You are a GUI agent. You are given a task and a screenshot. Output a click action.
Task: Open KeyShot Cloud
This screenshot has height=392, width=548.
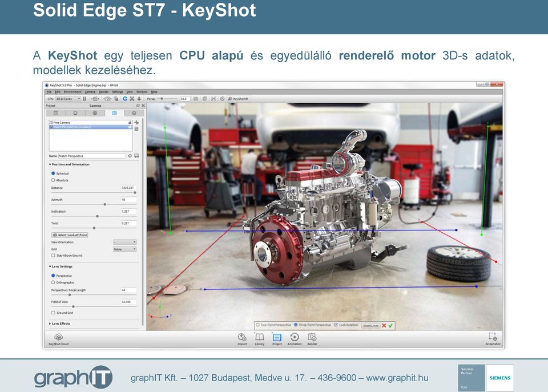tap(58, 340)
